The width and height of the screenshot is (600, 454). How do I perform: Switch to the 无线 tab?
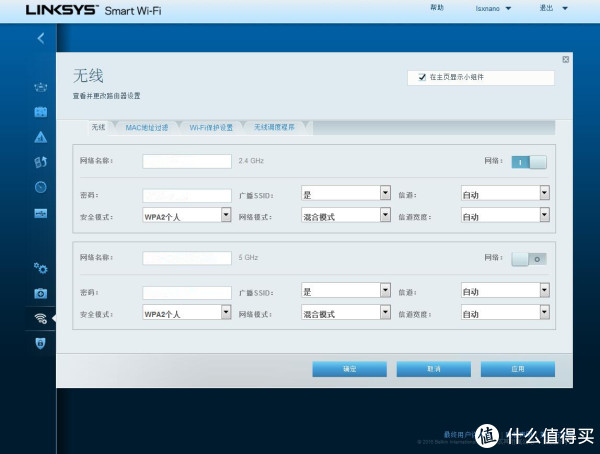pyautogui.click(x=98, y=127)
